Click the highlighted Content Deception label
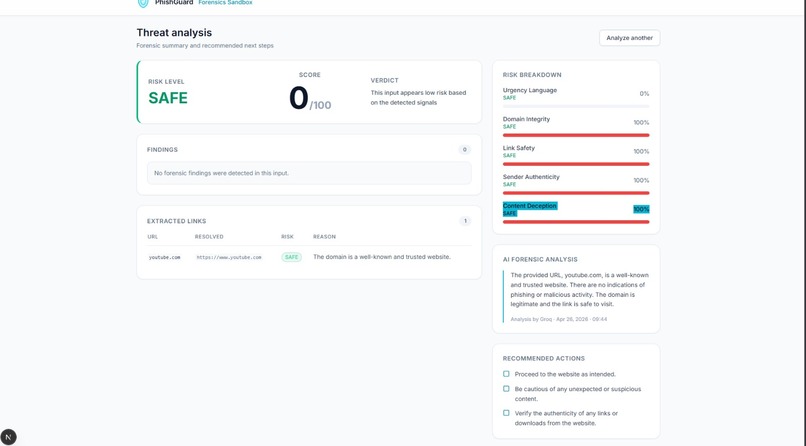The image size is (806, 446). point(529,206)
